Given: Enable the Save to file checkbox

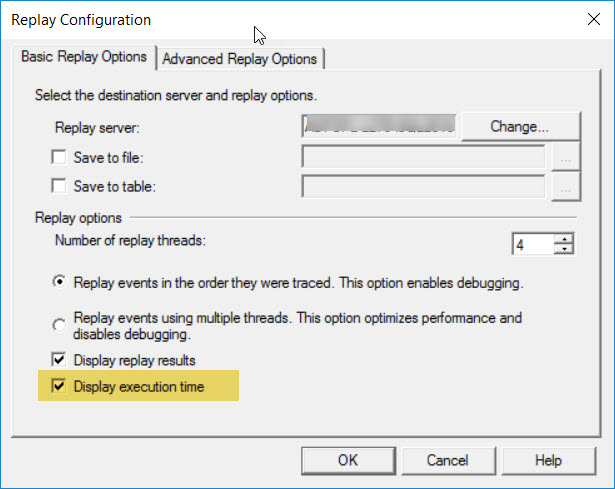Looking at the screenshot, I should [58, 157].
